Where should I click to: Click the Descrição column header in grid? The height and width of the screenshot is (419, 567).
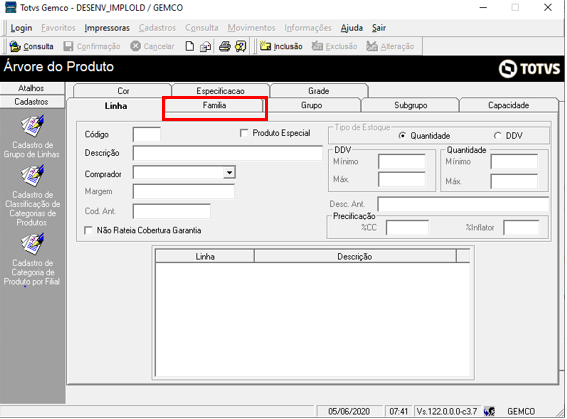(x=355, y=256)
